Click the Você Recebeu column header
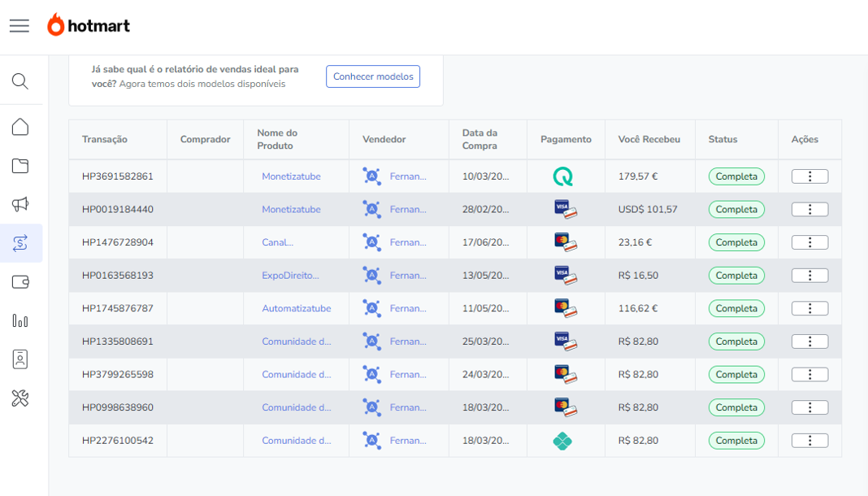Image resolution: width=868 pixels, height=496 pixels. (x=649, y=140)
